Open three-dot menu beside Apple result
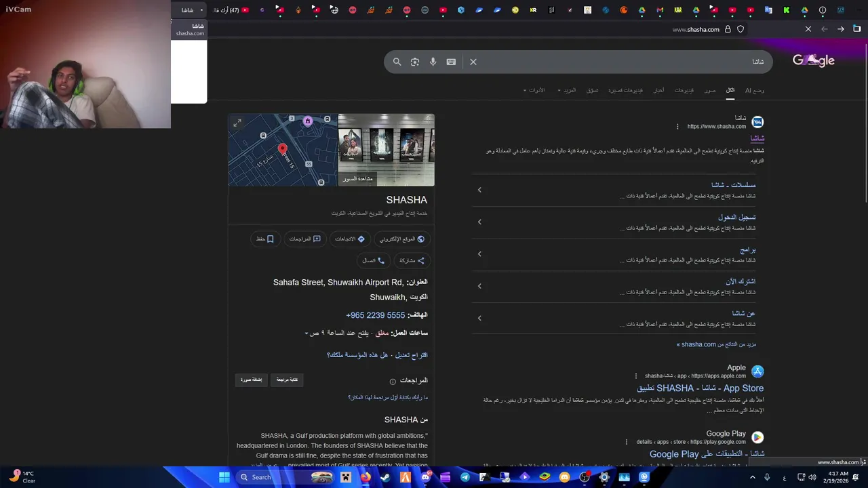The height and width of the screenshot is (488, 868). tap(635, 375)
